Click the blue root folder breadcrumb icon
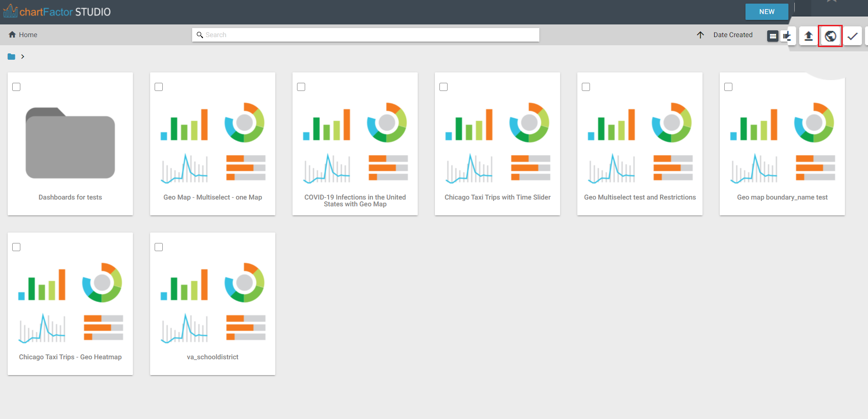This screenshot has height=419, width=868. 11,57
